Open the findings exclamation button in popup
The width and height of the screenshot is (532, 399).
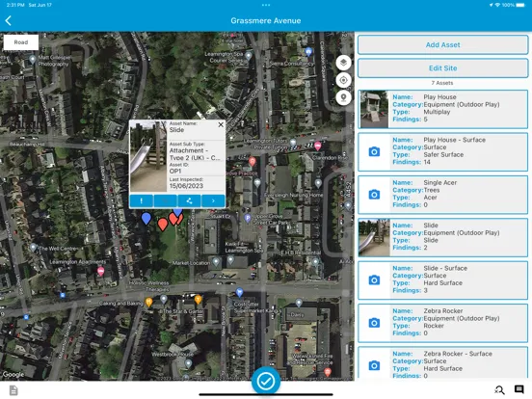[x=142, y=200]
